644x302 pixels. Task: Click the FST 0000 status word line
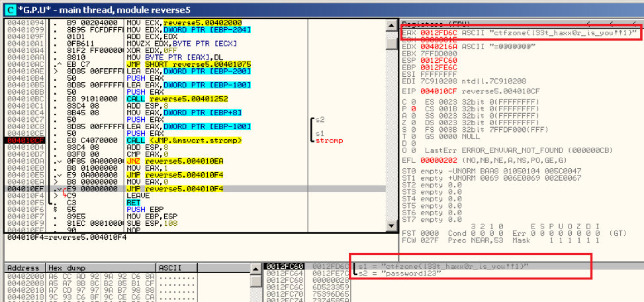point(514,233)
